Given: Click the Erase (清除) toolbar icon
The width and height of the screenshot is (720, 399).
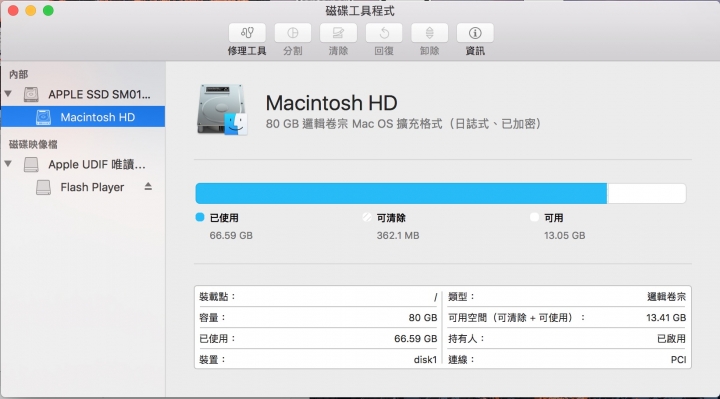Looking at the screenshot, I should point(338,33).
